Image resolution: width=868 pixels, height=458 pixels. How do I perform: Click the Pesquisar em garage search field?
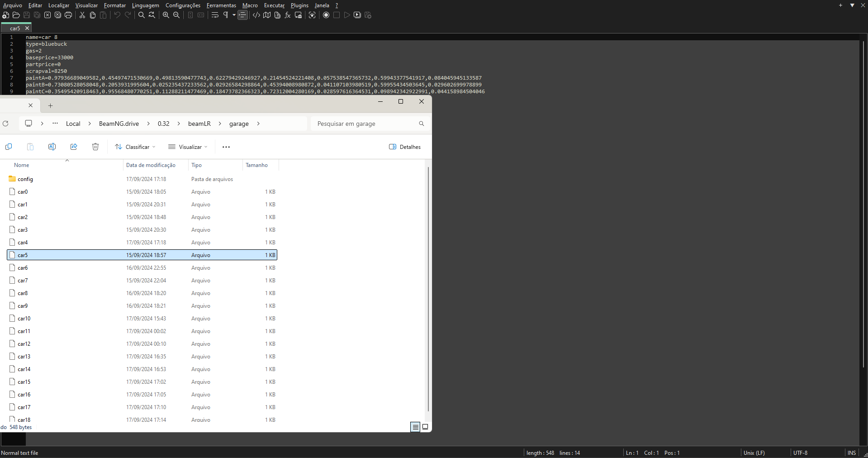point(370,124)
